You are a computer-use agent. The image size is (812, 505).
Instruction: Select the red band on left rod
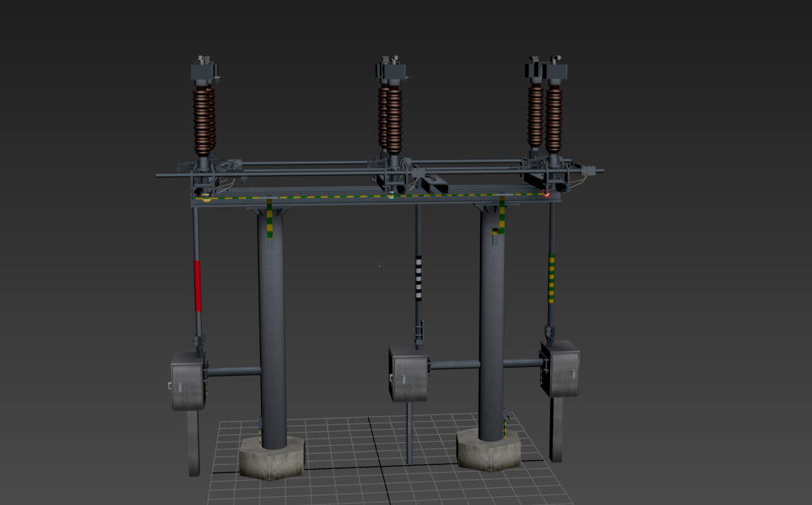tap(197, 285)
